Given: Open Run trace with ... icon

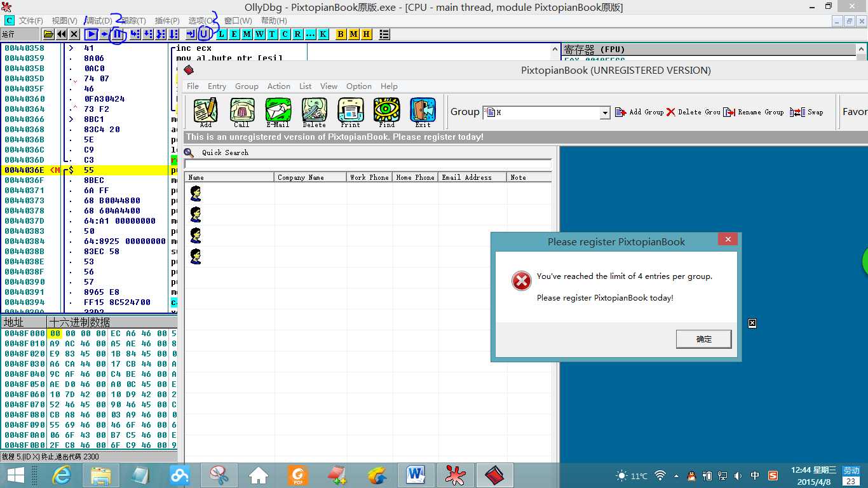Looking at the screenshot, I should click(x=310, y=34).
